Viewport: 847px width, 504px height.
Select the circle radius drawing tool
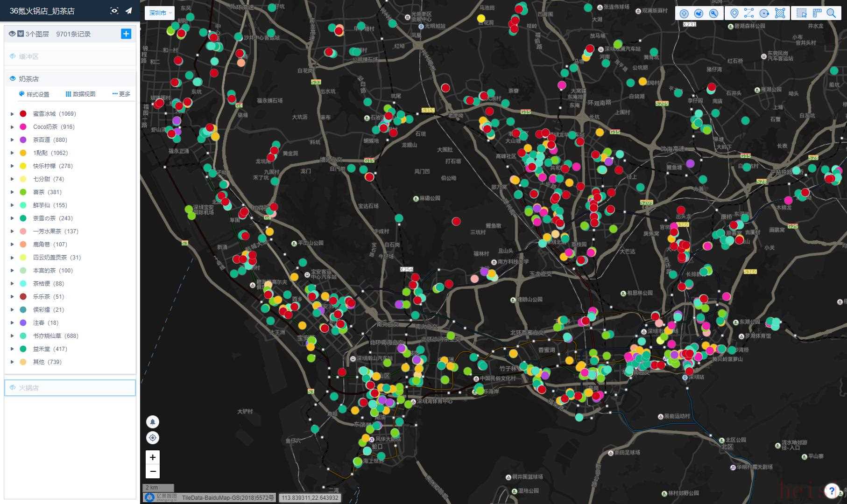pyautogui.click(x=764, y=14)
